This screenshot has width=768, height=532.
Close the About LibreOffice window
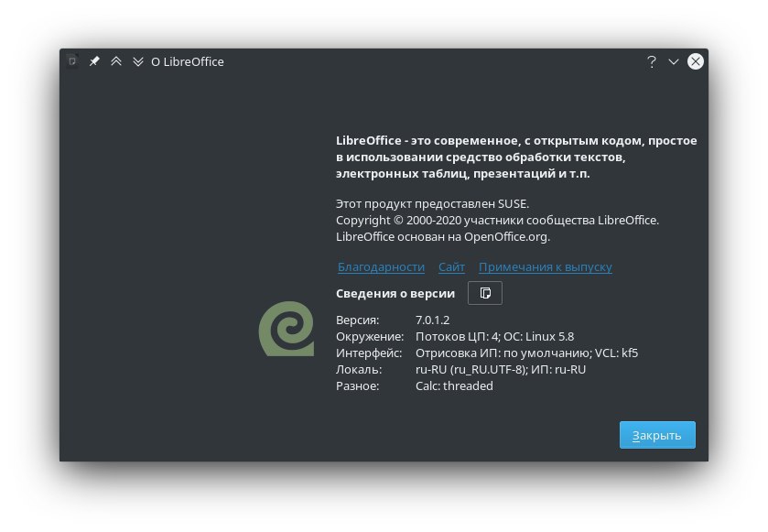(x=696, y=61)
